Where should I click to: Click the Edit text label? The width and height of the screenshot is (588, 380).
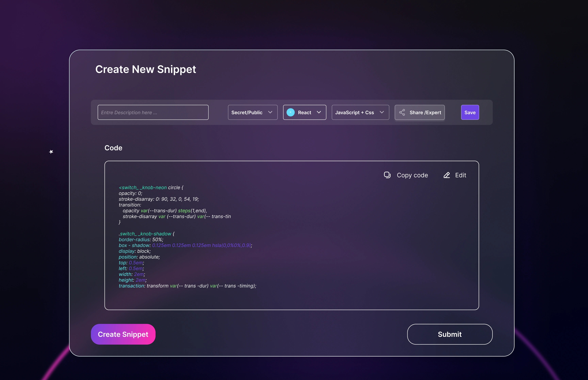(x=460, y=175)
